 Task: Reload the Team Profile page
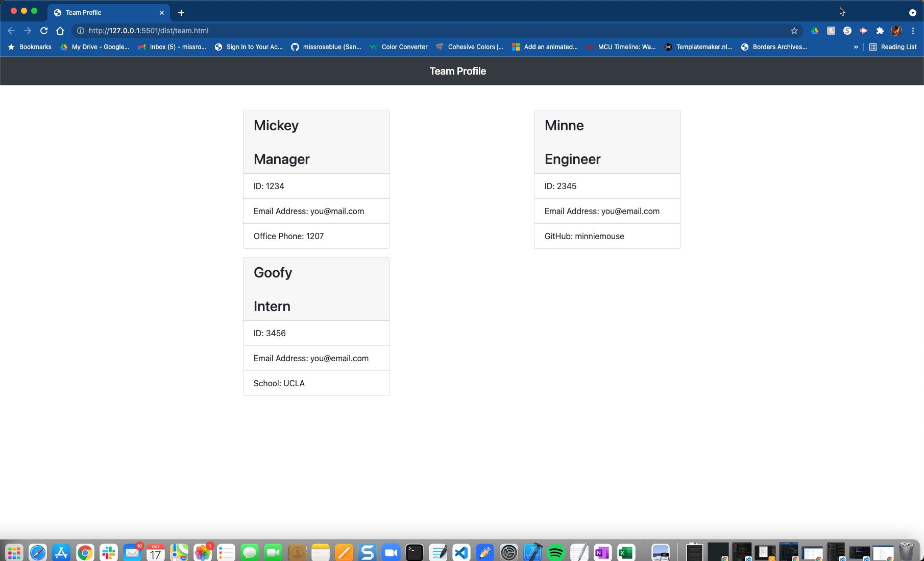coord(44,31)
